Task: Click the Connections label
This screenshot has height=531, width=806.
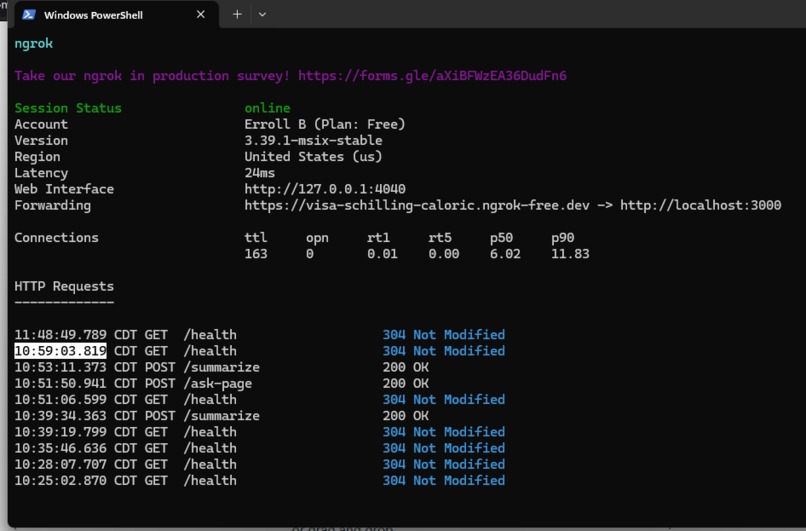Action: (57, 237)
